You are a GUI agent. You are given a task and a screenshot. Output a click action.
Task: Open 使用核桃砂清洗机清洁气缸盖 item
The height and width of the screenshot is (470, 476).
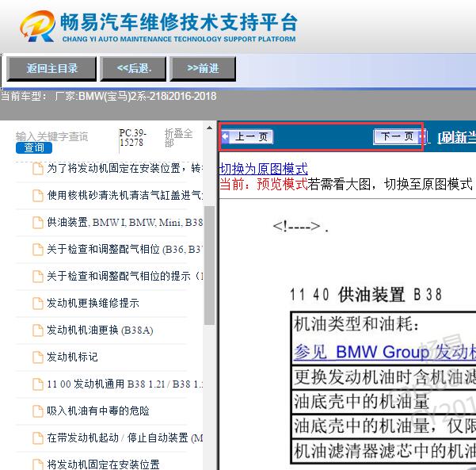[x=125, y=195]
